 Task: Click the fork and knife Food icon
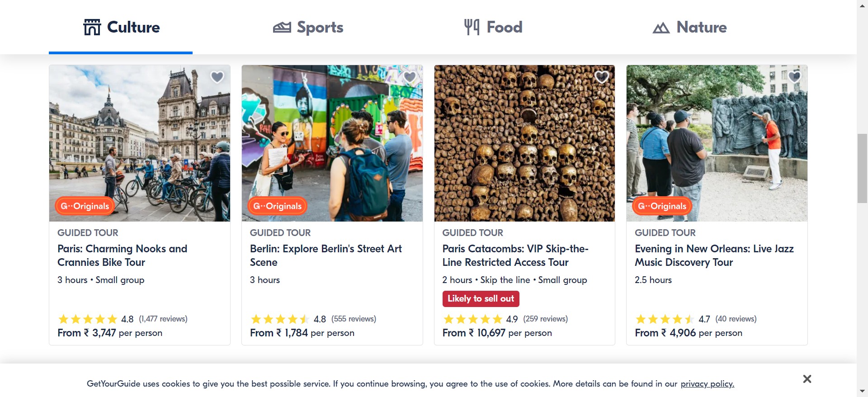472,27
